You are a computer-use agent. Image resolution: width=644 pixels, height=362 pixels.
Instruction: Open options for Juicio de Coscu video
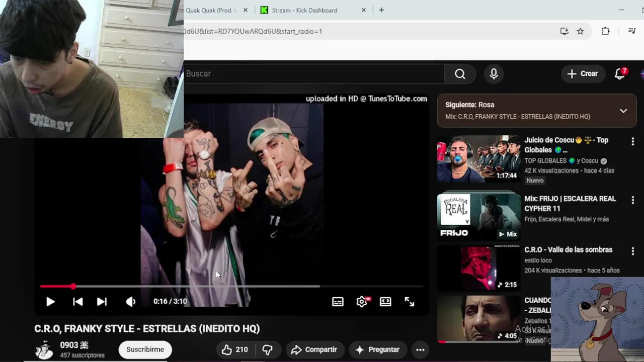[x=633, y=142]
